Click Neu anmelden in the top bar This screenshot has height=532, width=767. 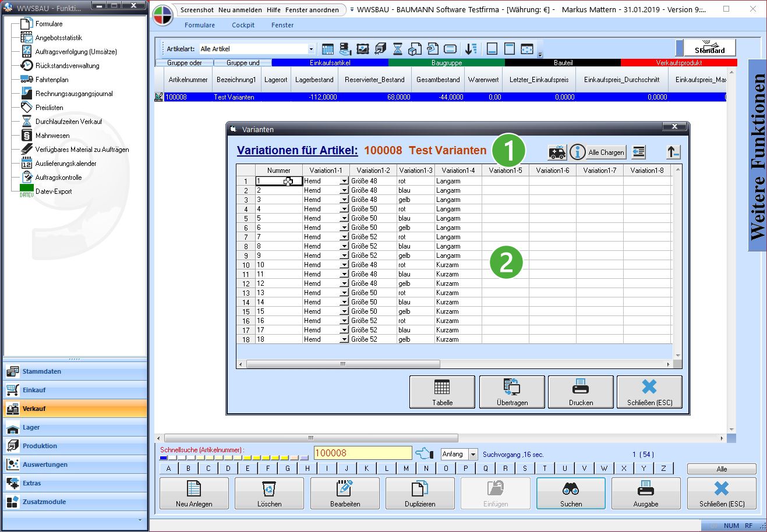pyautogui.click(x=240, y=10)
